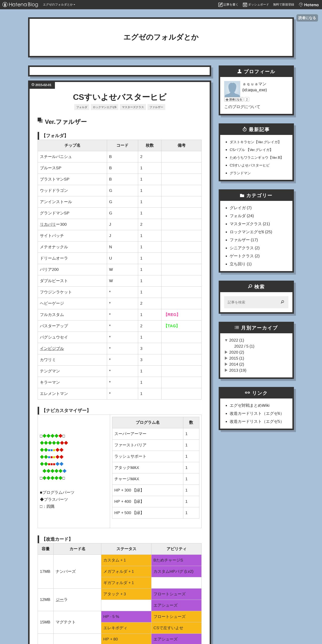Open category マスターズクラス (21)

coord(250,224)
